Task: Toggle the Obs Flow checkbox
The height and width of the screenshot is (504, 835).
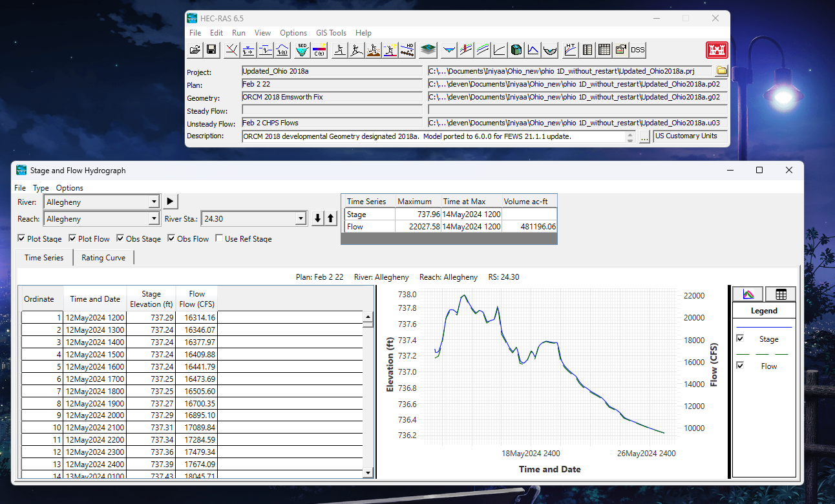Action: pyautogui.click(x=171, y=238)
